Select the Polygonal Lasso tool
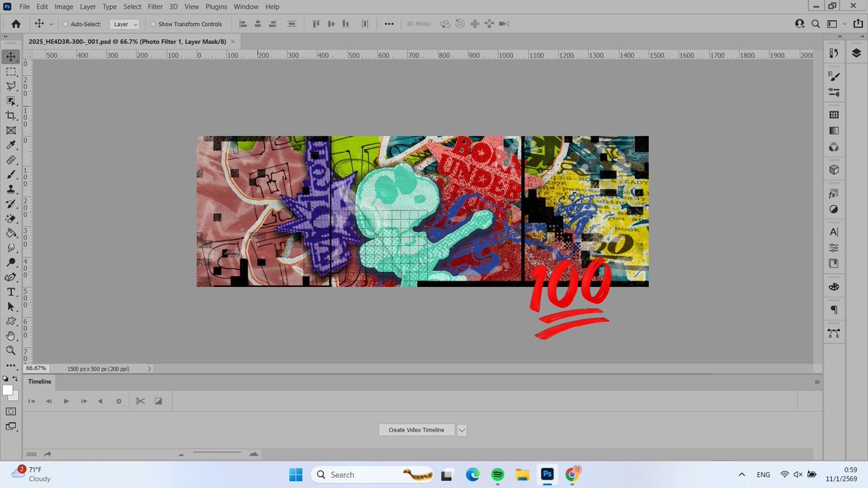Viewport: 868px width, 488px height. tap(11, 86)
